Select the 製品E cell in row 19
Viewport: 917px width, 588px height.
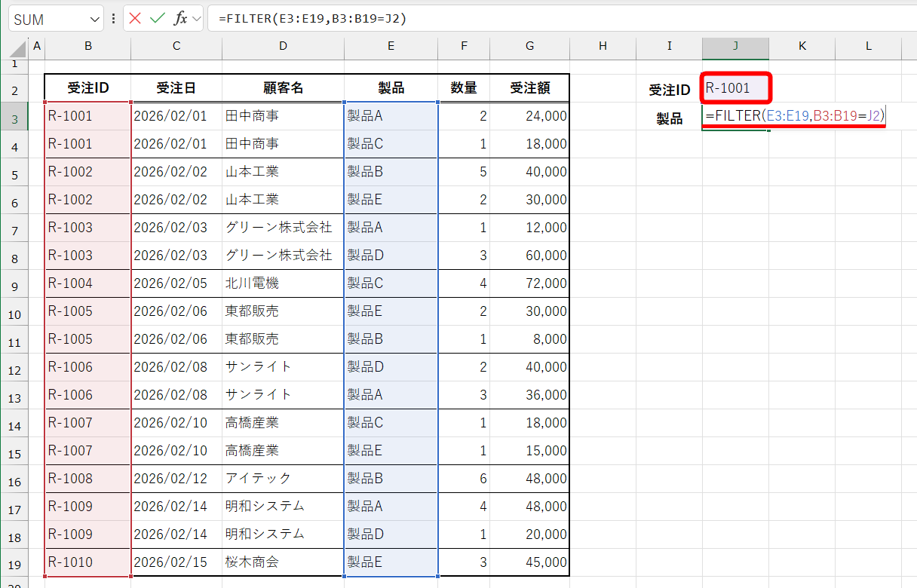pyautogui.click(x=391, y=562)
